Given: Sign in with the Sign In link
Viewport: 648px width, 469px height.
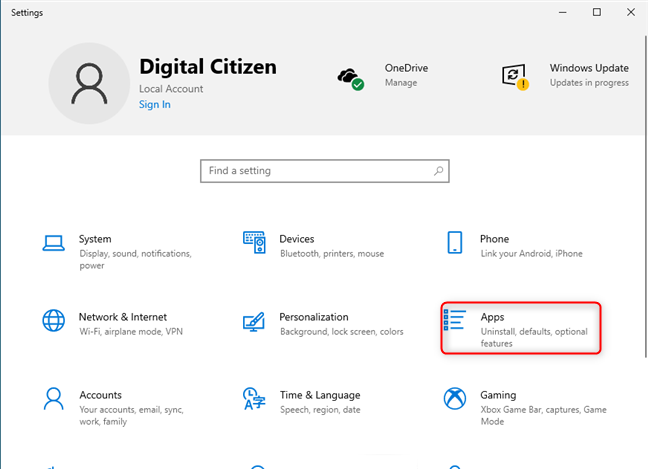Looking at the screenshot, I should (x=155, y=105).
